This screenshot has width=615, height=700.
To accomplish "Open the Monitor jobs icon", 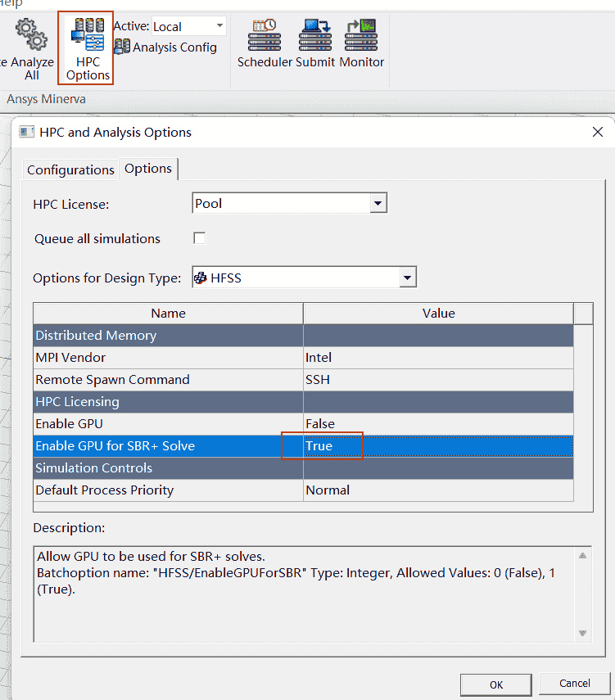I will pos(361,35).
